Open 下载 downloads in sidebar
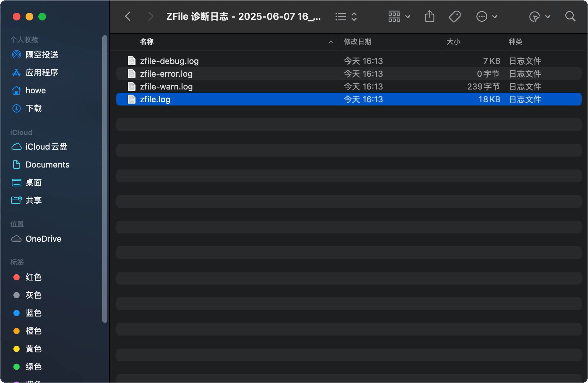The height and width of the screenshot is (383, 588). [27, 108]
